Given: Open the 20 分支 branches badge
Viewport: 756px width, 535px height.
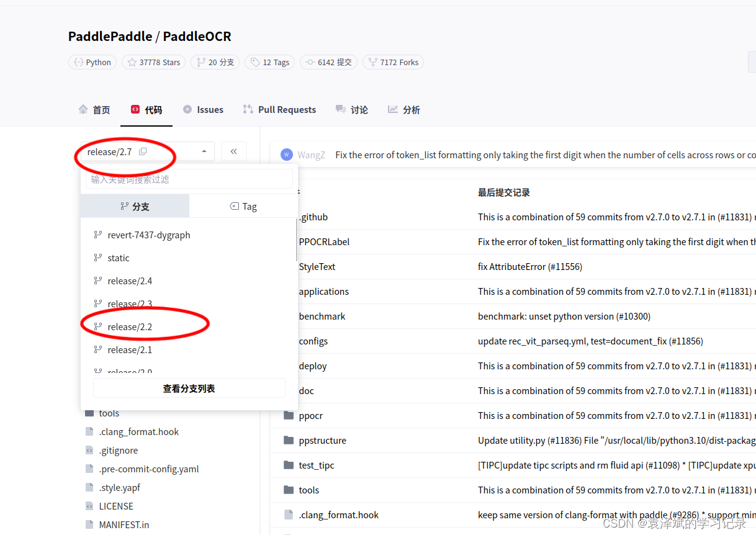Looking at the screenshot, I should point(215,62).
